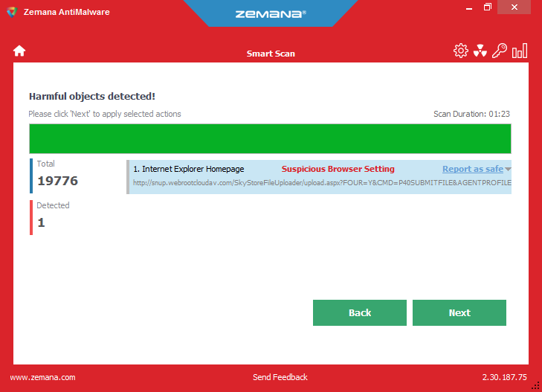Image resolution: width=542 pixels, height=392 pixels.
Task: Open the Settings gear icon
Action: point(460,51)
